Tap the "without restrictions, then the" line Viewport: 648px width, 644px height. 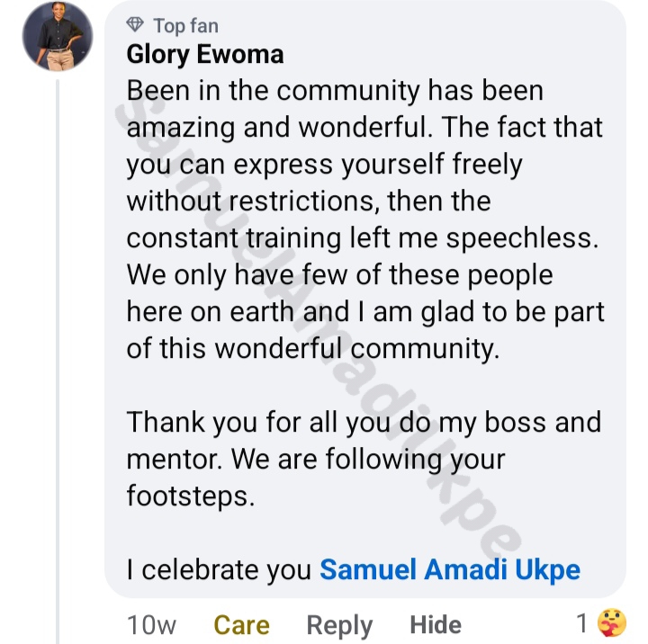pos(308,201)
